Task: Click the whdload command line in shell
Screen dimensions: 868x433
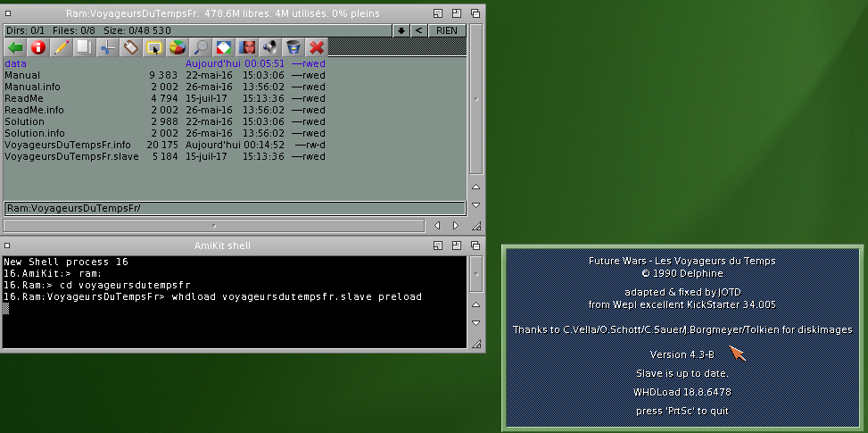Action: pos(212,296)
